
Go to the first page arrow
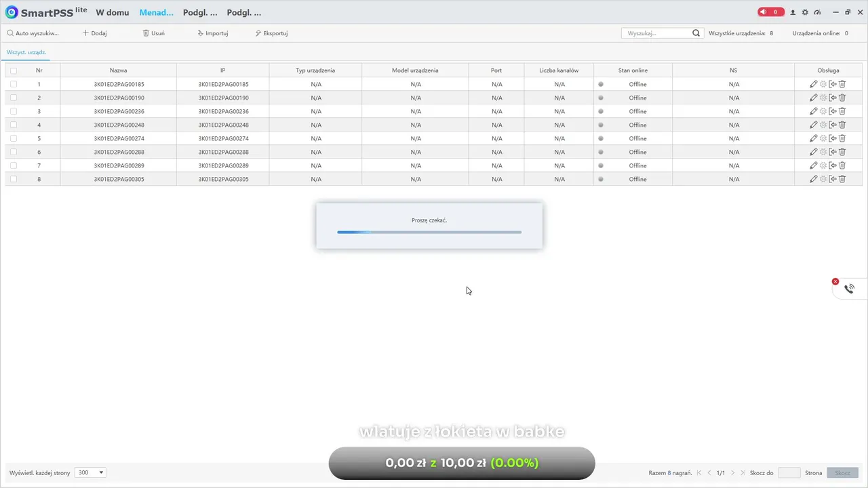coord(699,472)
